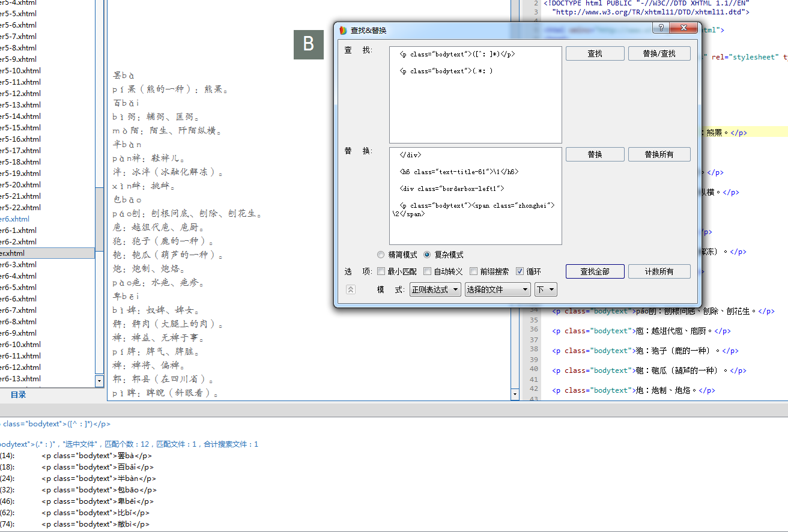Click the 替换所有 button
This screenshot has height=532, width=788.
(x=659, y=154)
